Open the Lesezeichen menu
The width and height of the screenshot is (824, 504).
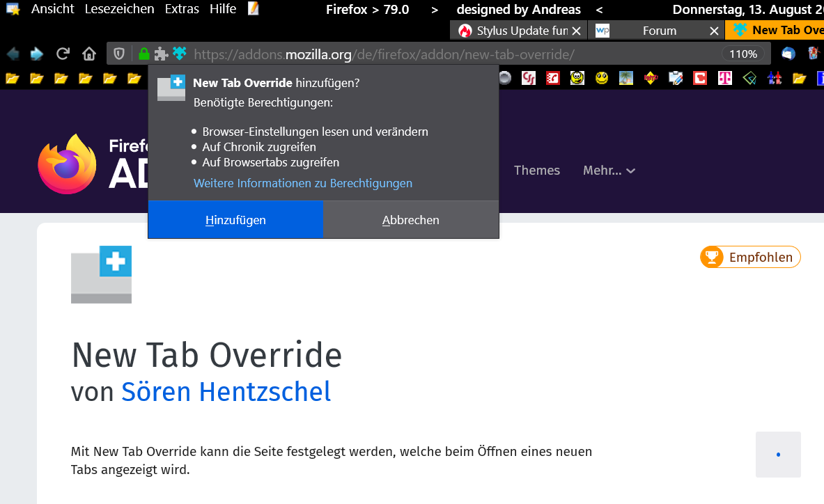click(119, 9)
